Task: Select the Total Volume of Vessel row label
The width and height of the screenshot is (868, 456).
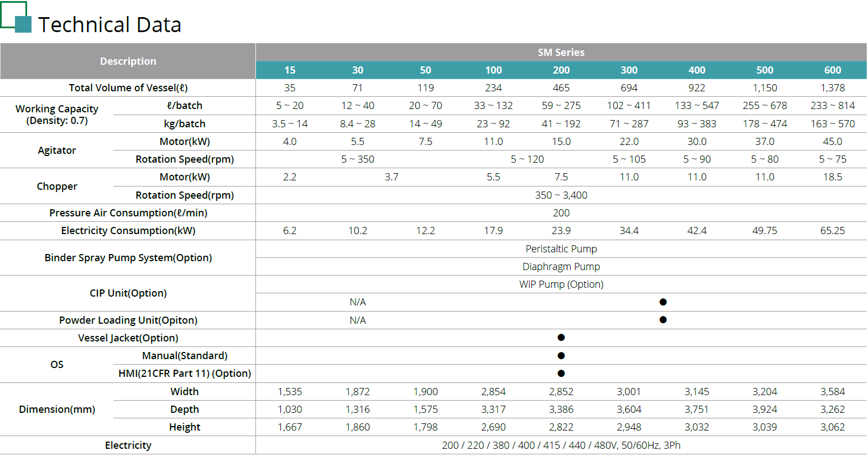Action: tap(128, 88)
